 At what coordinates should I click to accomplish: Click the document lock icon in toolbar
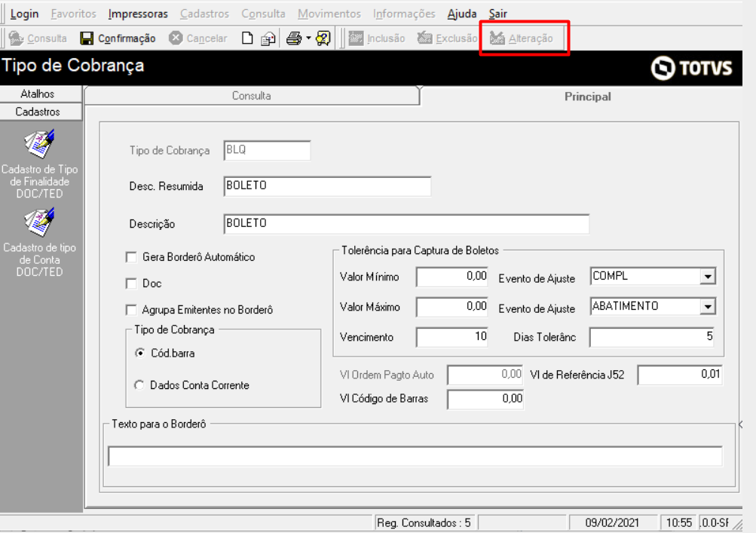[x=268, y=38]
